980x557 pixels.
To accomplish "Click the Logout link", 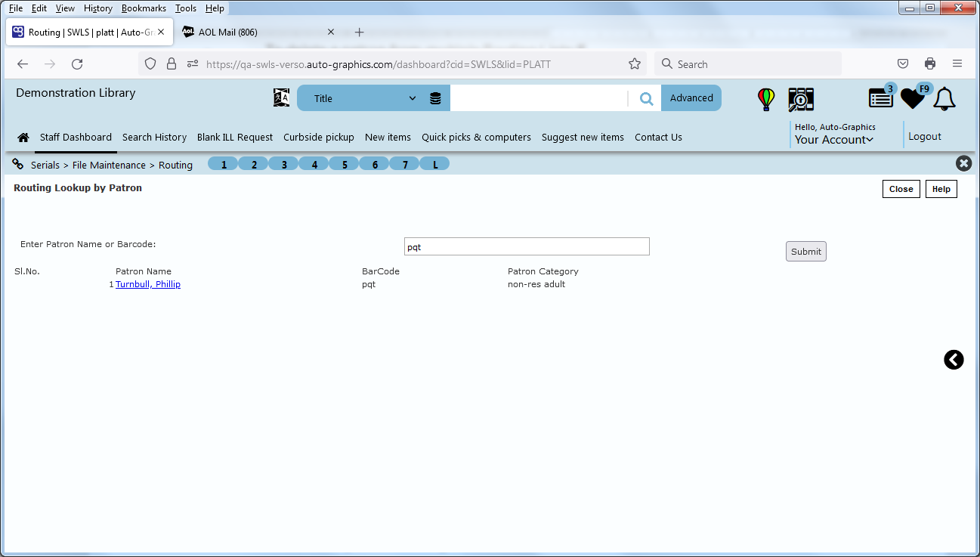I will pos(925,137).
